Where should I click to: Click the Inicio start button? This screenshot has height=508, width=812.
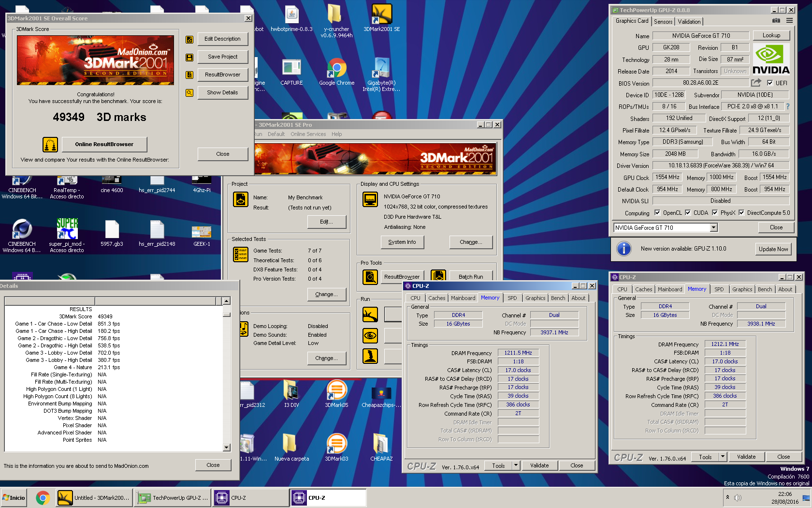tap(14, 497)
